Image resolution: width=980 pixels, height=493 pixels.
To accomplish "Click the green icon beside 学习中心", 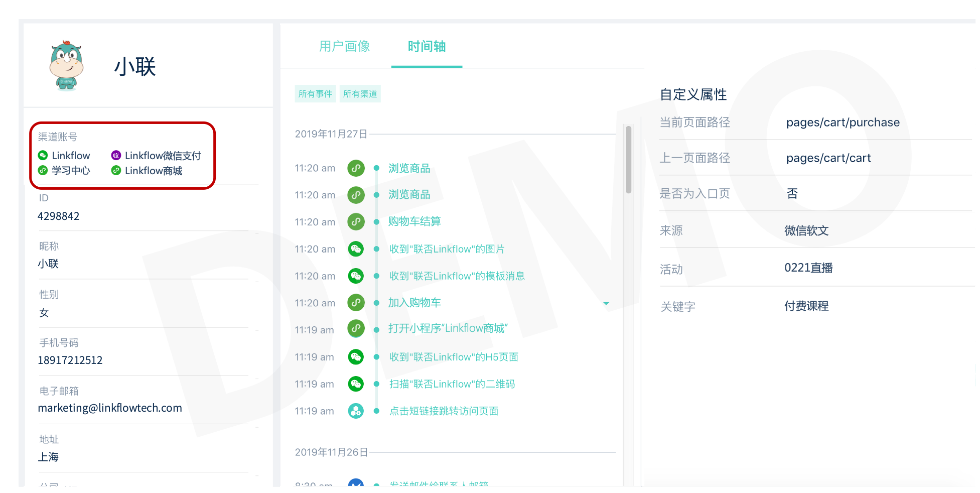I will 43,171.
